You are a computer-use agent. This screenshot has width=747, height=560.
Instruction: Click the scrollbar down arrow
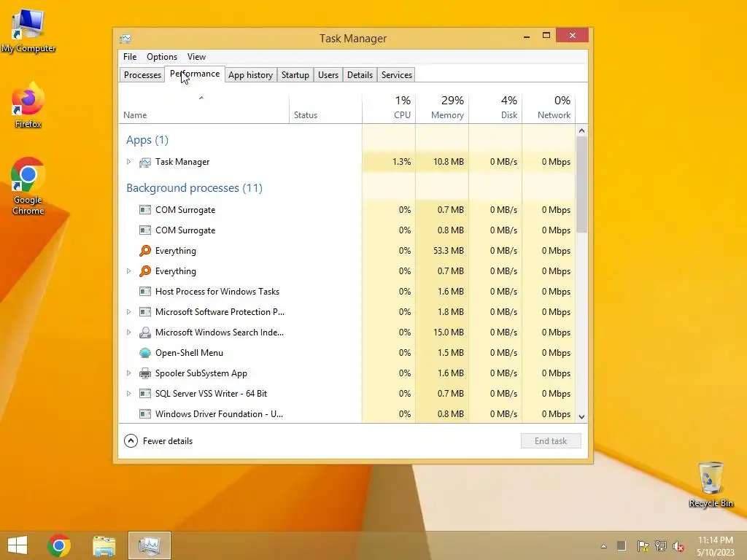[581, 416]
